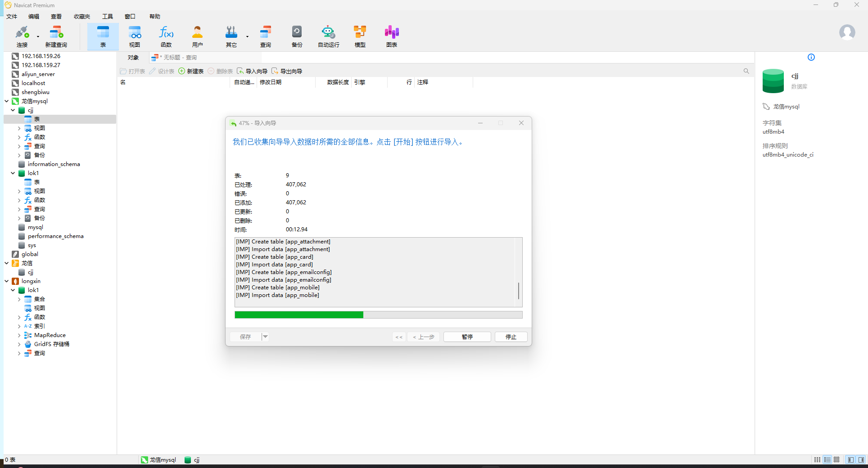Click Export Wizard (导出向导) in object toolbar
The width and height of the screenshot is (868, 468).
point(287,71)
